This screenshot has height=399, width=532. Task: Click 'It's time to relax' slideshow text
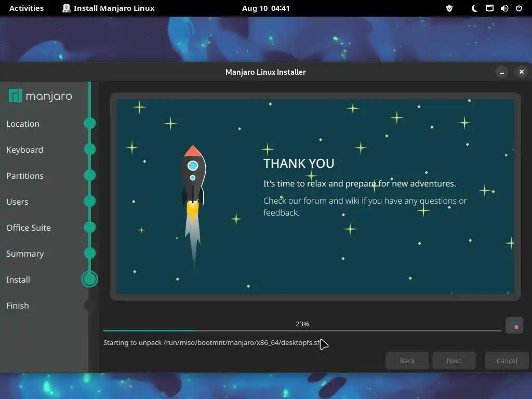(360, 183)
